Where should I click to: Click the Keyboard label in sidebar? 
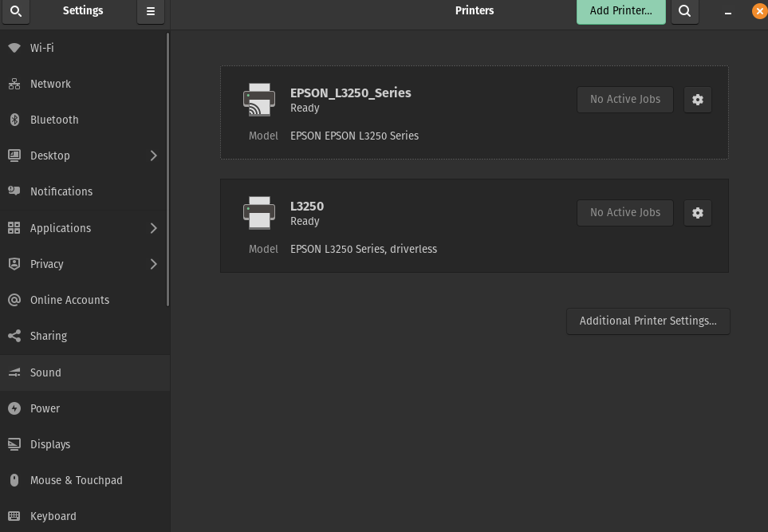click(53, 516)
